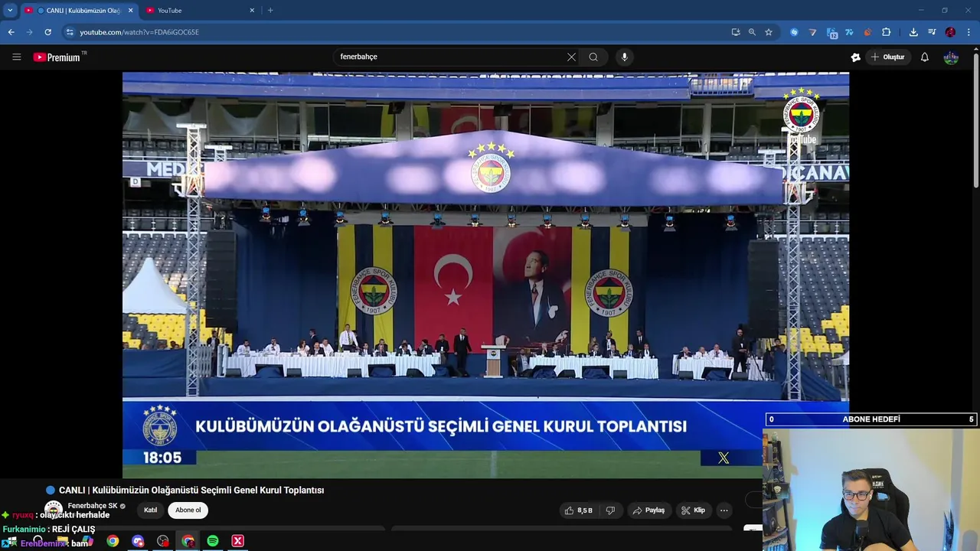This screenshot has width=980, height=551.
Task: Click the video title CANLI | Kulübümüzün Olağanüstü
Action: click(x=191, y=490)
